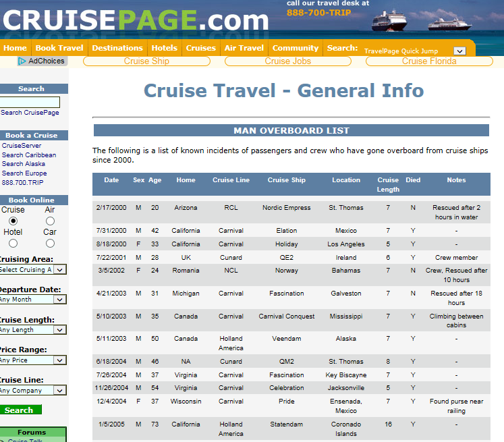Image resolution: width=504 pixels, height=442 pixels.
Task: Click the Cruise Florida ad link
Action: [x=429, y=61]
